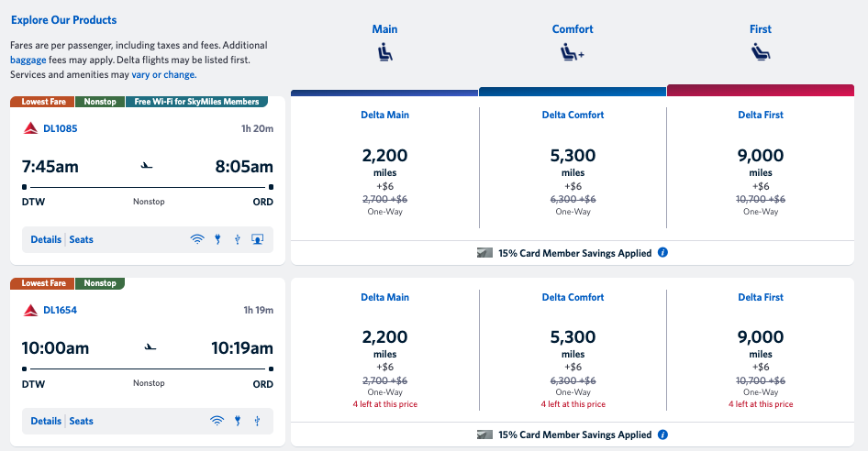Click the info icon beside first Card Member Savings
The height and width of the screenshot is (451, 868).
[x=662, y=252]
